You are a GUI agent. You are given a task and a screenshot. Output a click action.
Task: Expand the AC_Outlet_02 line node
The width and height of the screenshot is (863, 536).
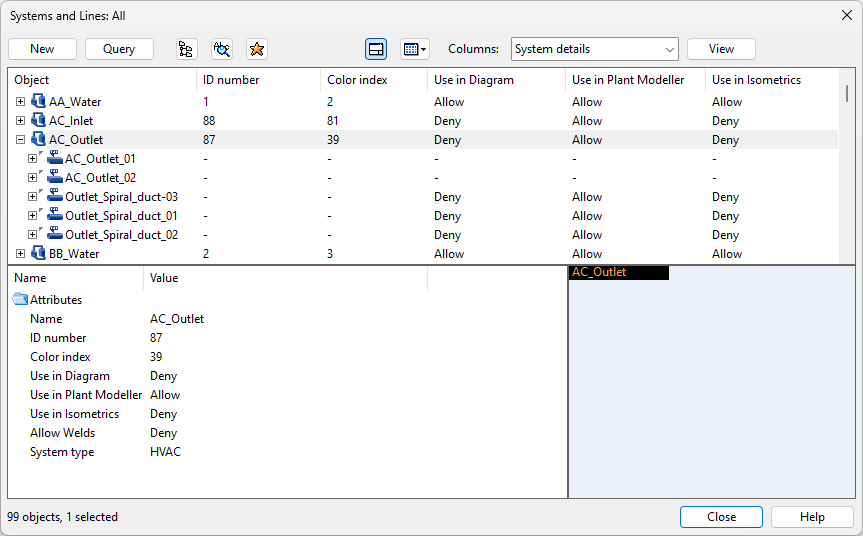tap(33, 178)
